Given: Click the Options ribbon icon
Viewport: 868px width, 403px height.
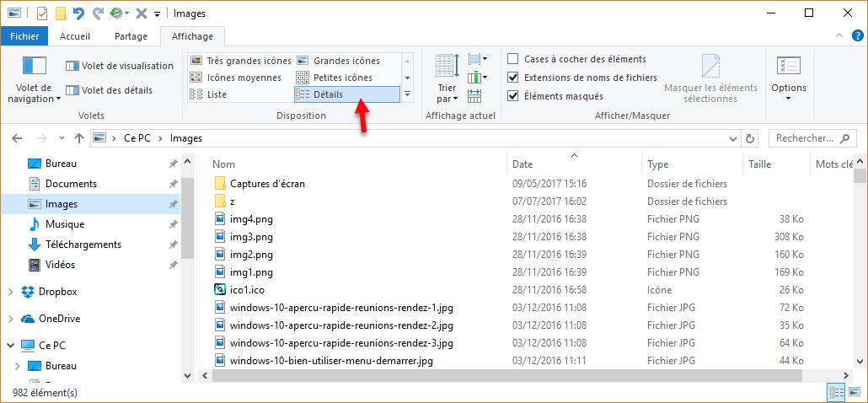Looking at the screenshot, I should (788, 67).
